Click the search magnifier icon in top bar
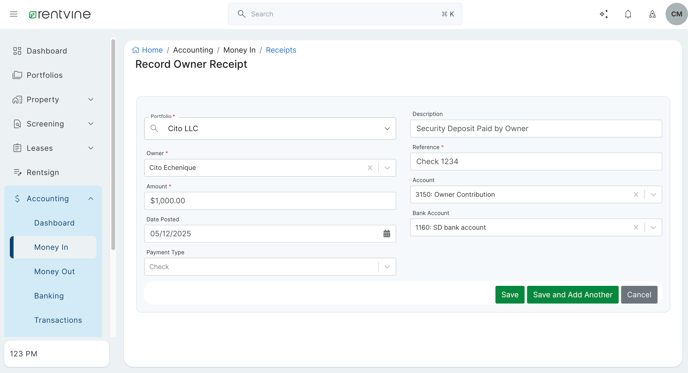The width and height of the screenshot is (688, 373). point(241,14)
